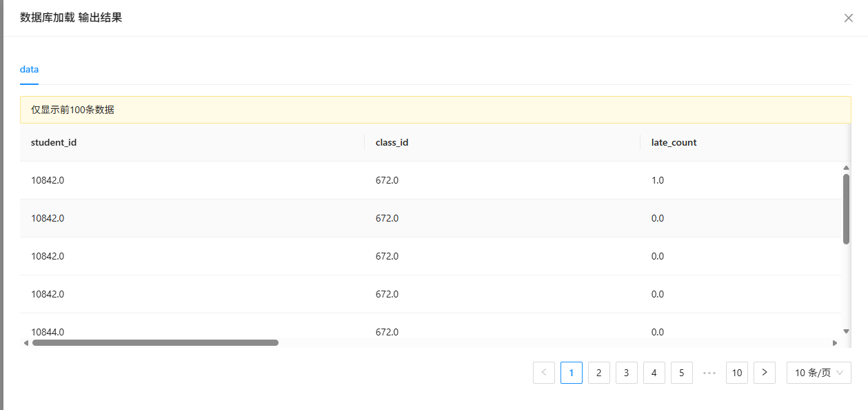Image resolution: width=868 pixels, height=410 pixels.
Task: Go to page 3
Action: (627, 373)
